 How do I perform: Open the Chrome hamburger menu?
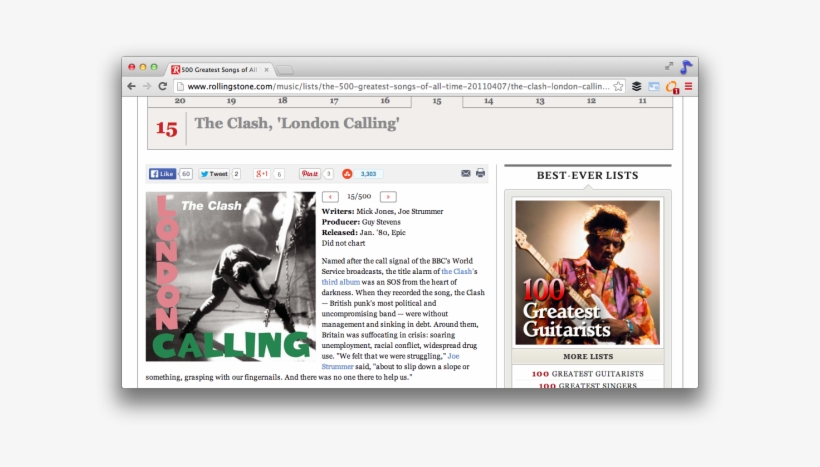[x=688, y=87]
